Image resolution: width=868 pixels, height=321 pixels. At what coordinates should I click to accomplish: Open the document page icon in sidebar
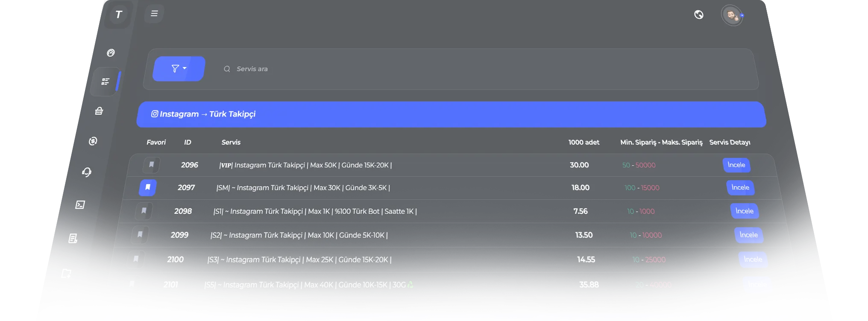pyautogui.click(x=73, y=238)
